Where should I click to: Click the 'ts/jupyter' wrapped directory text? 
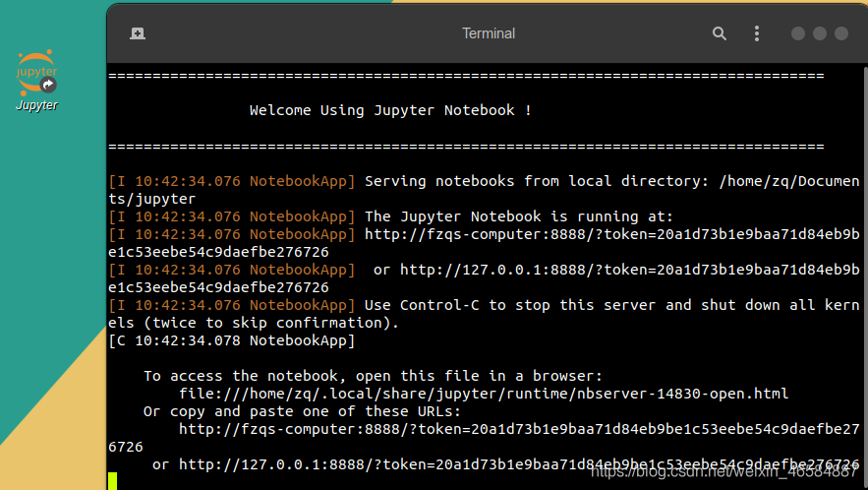(152, 199)
